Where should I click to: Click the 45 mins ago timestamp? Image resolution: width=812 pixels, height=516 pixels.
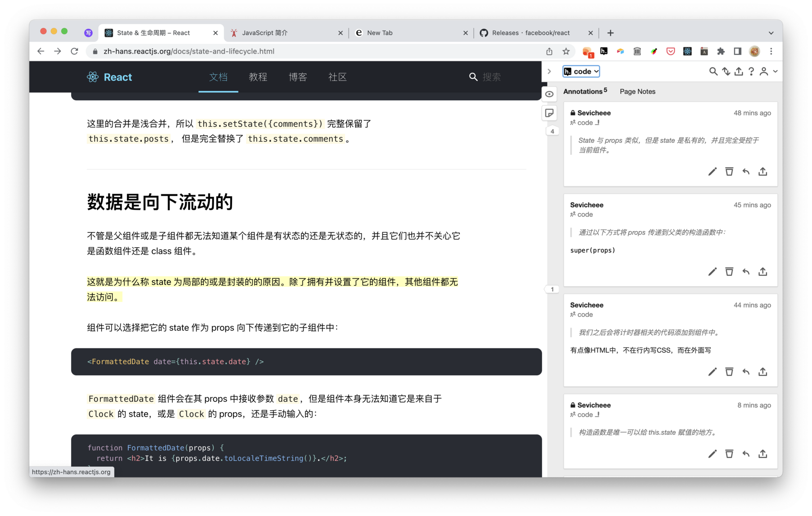click(752, 205)
